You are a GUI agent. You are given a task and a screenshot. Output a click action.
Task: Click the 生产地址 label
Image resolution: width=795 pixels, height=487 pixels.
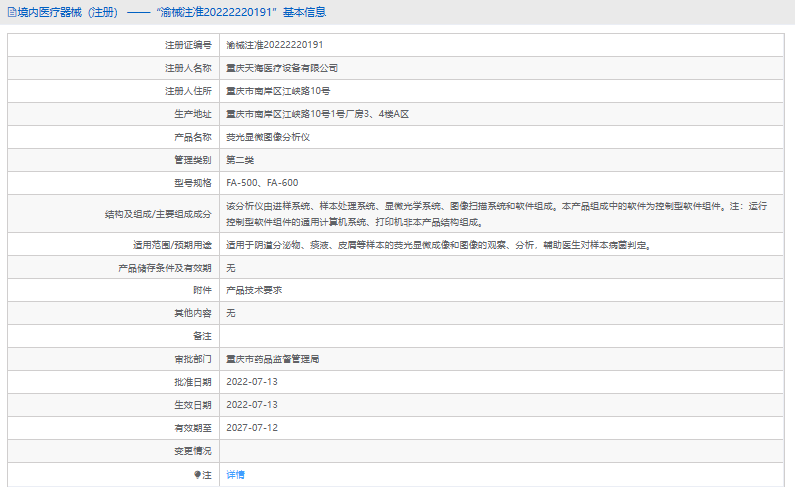tap(193, 114)
